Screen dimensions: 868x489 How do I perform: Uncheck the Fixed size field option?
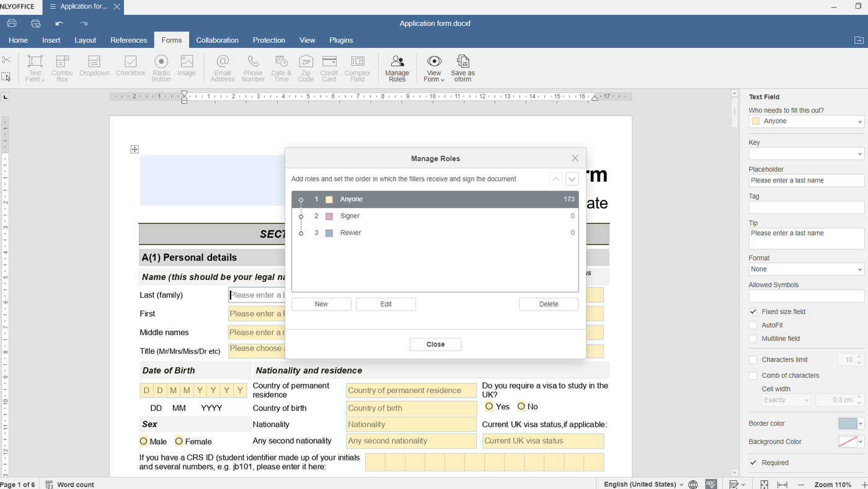[753, 312]
